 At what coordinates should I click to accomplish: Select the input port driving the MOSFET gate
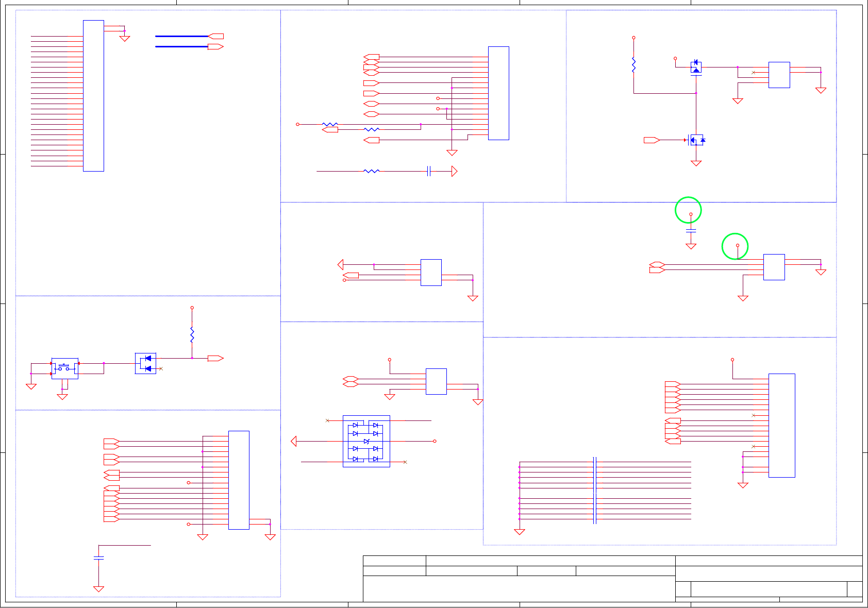click(x=652, y=140)
